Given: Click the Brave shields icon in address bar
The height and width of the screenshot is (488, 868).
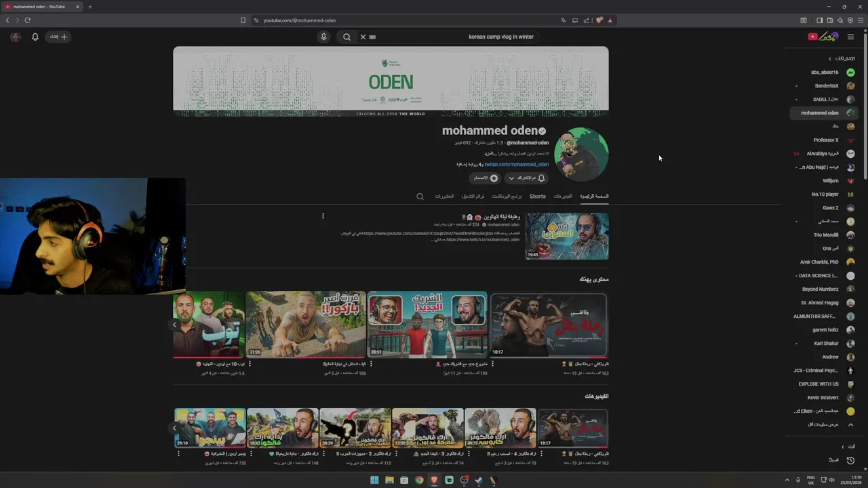Looking at the screenshot, I should [599, 20].
